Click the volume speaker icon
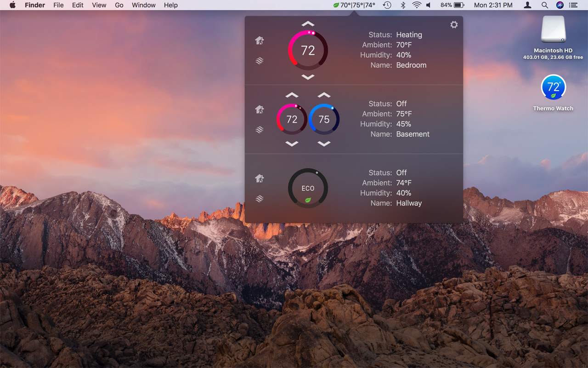 [429, 5]
